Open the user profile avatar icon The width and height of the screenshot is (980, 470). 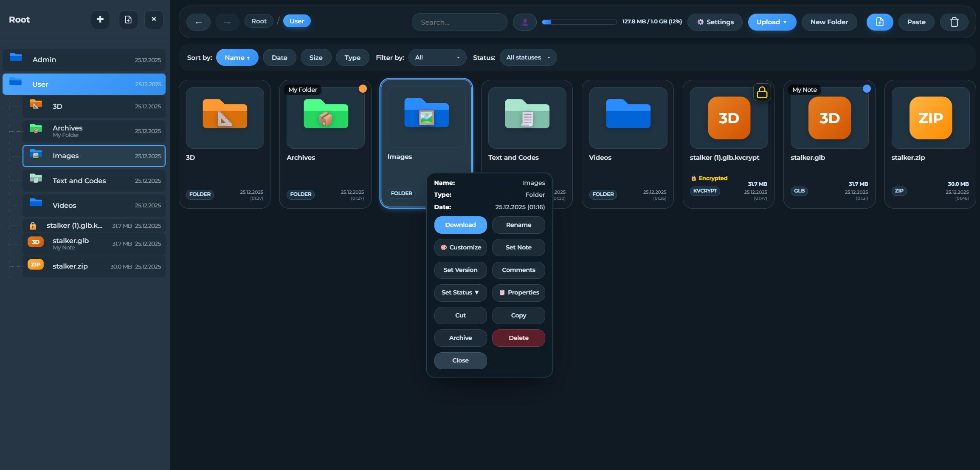pos(524,22)
